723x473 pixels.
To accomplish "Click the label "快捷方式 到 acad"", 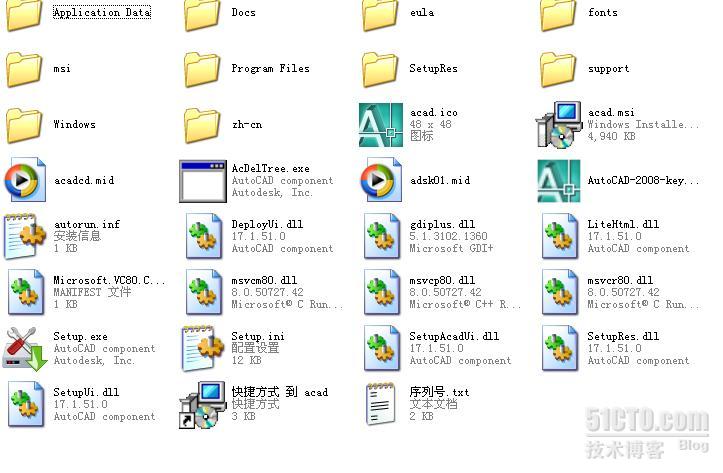I will click(x=280, y=392).
